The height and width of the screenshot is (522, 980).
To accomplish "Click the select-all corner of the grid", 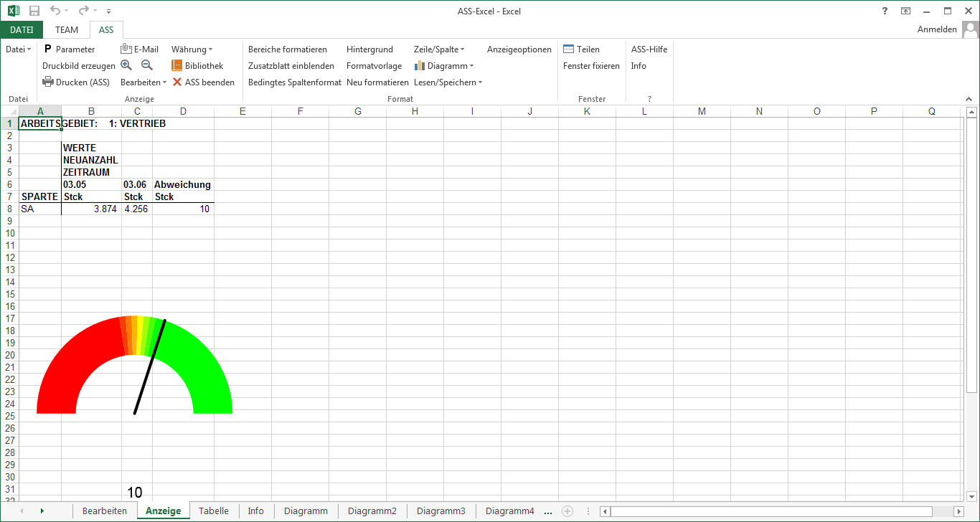I will point(9,111).
